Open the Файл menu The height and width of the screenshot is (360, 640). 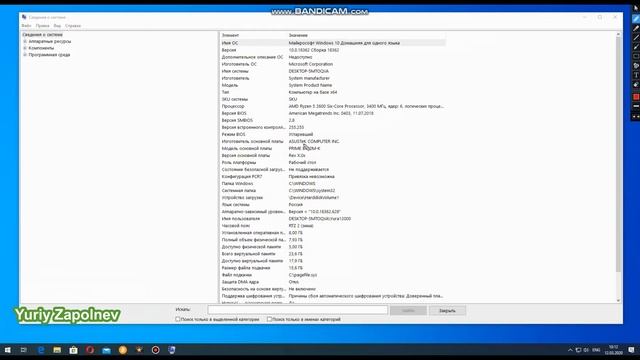pos(26,26)
